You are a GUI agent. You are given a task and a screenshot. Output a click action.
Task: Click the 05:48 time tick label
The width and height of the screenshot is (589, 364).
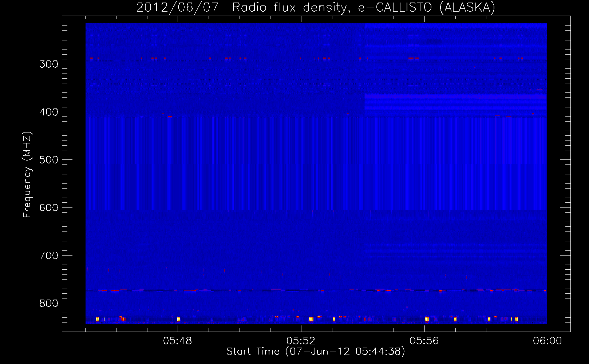178,341
